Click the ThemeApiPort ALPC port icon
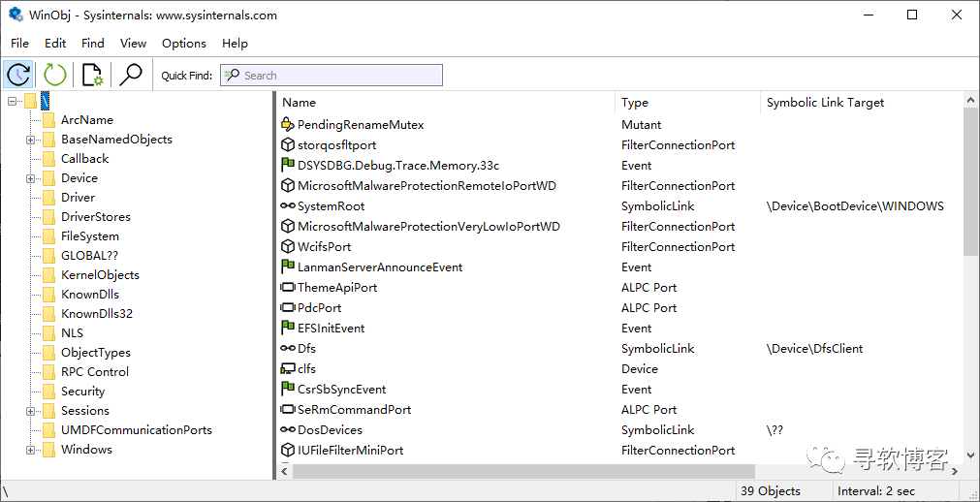 coord(287,288)
